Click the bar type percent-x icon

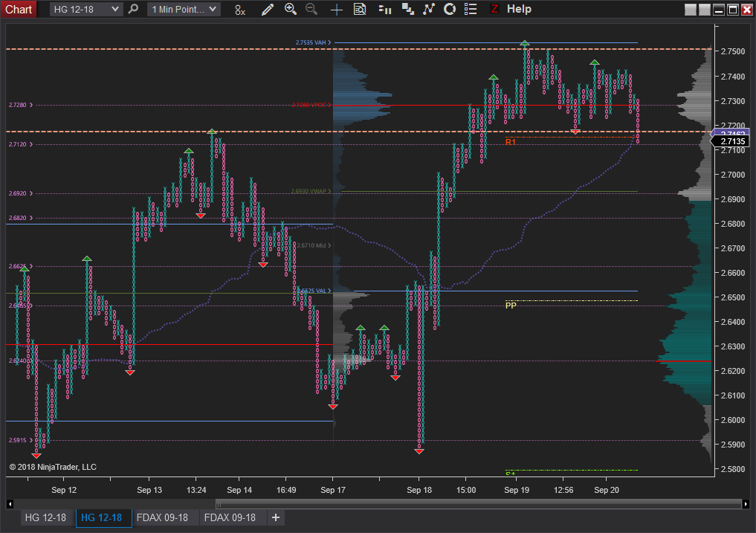(240, 10)
